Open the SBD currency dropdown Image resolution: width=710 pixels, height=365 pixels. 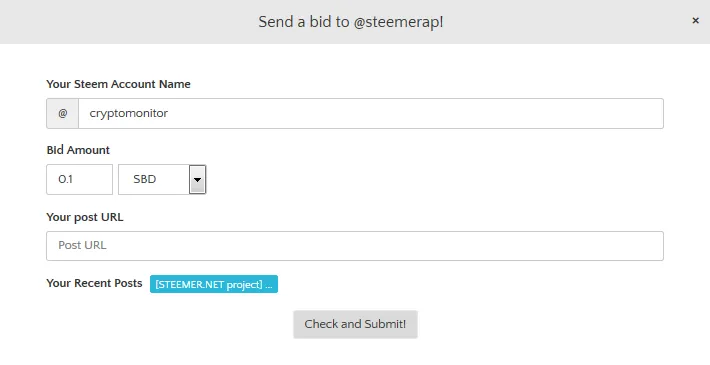coord(162,179)
